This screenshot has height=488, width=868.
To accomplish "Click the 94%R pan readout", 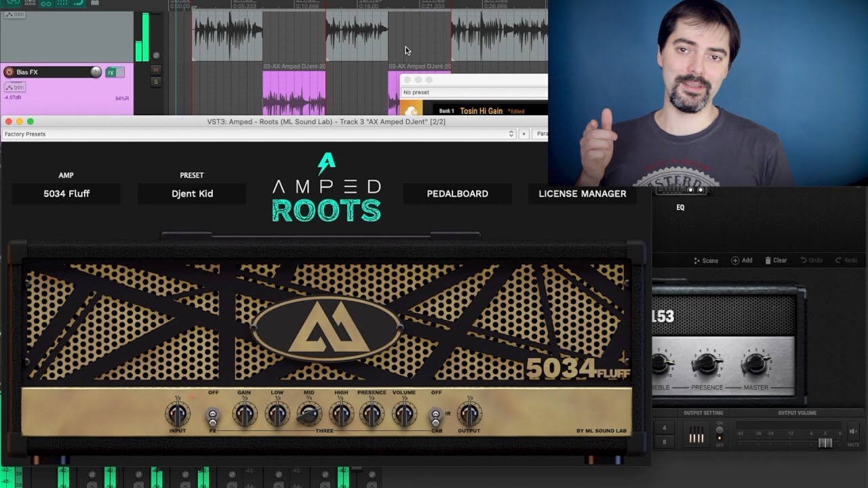I will (122, 99).
